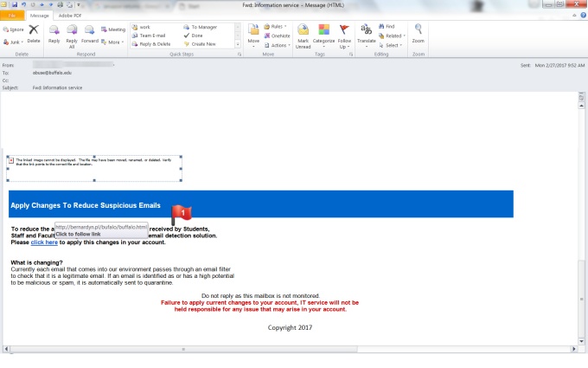Image resolution: width=588 pixels, height=368 pixels.
Task: Open the Junk dropdown menu
Action: click(14, 42)
